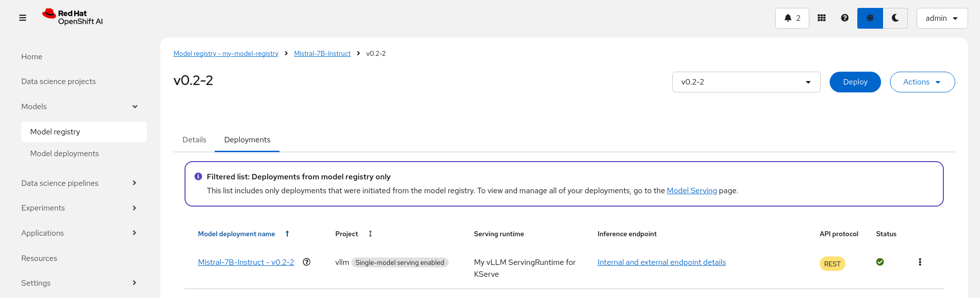Click vllm project name in row

pyautogui.click(x=342, y=262)
